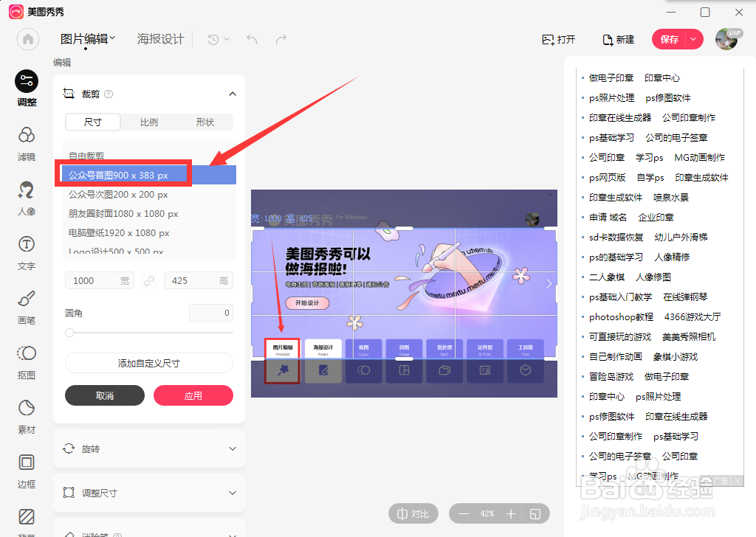
Task: Go to the home screen icon
Action: (28, 39)
